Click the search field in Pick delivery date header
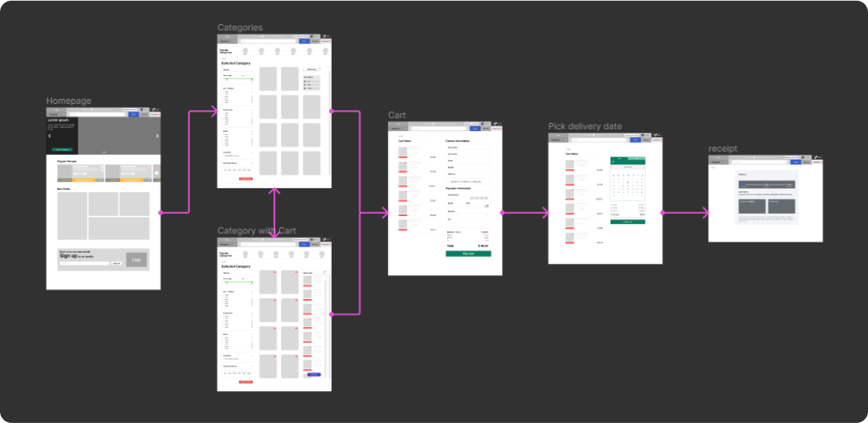Screen dimensions: 868x423 click(x=600, y=140)
